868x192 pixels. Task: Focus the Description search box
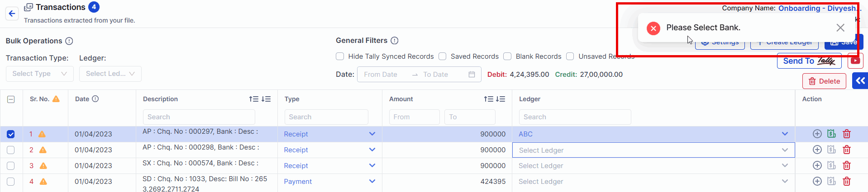[x=199, y=117]
